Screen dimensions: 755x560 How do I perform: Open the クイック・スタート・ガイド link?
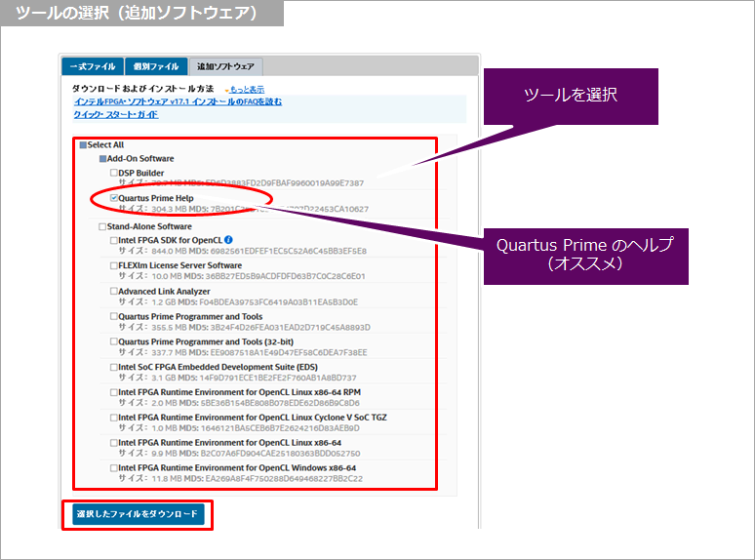click(115, 114)
